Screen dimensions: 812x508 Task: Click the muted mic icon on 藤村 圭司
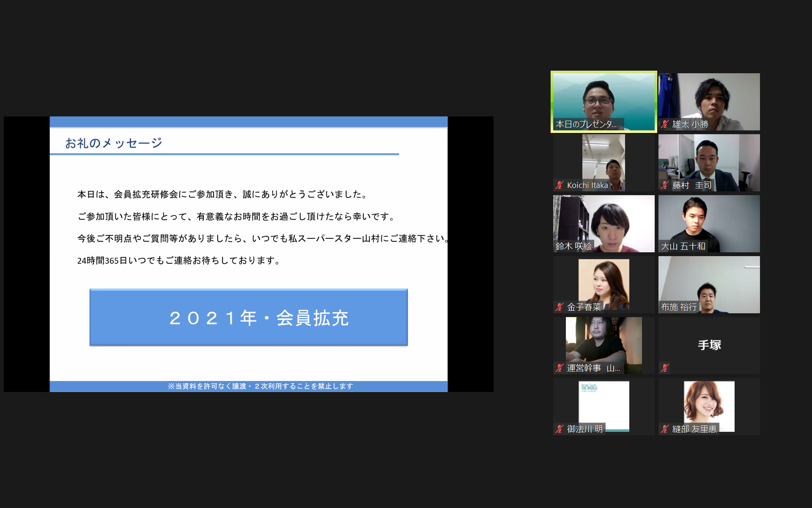[x=665, y=185]
